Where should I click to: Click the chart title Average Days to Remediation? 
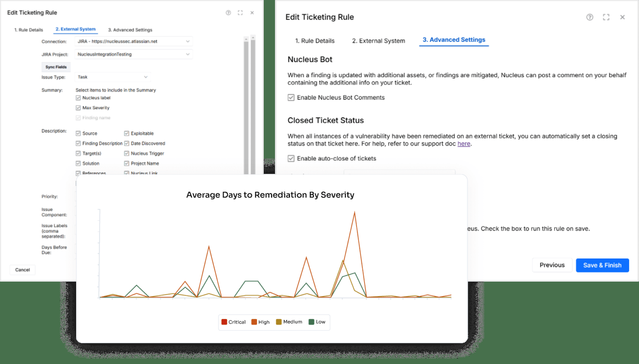270,195
